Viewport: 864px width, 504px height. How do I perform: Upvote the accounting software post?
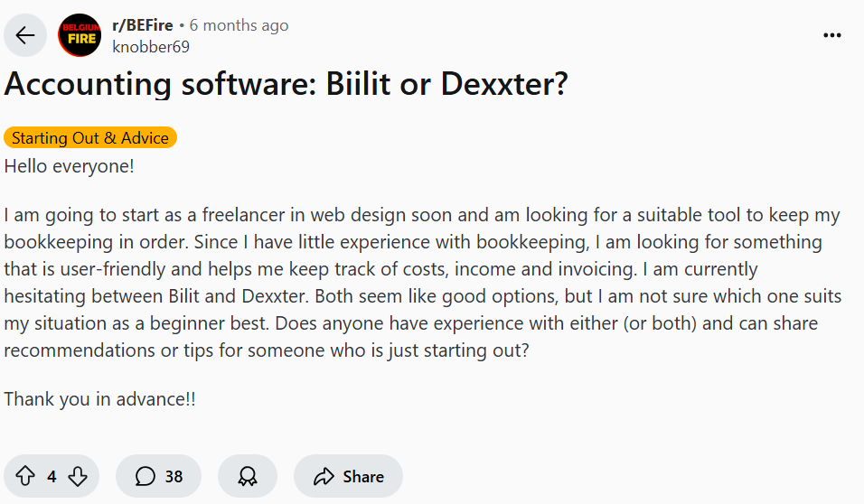[25, 476]
